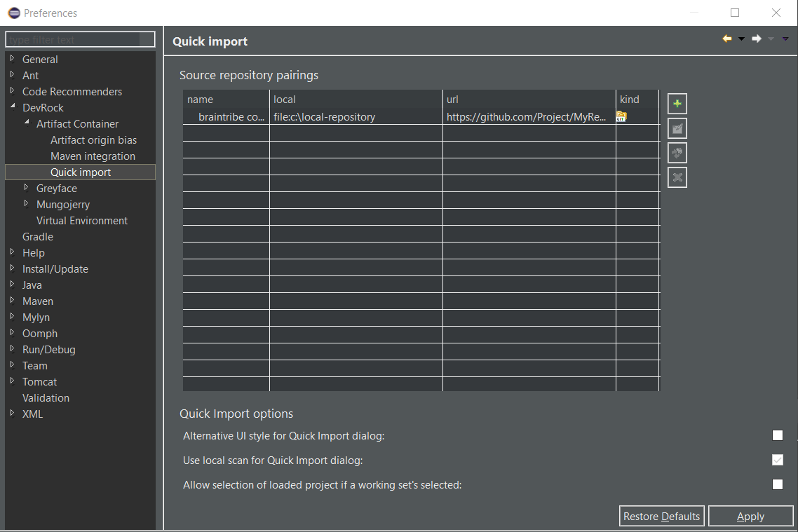This screenshot has width=798, height=532.
Task: Open the Virtual Environment preference page
Action: pyautogui.click(x=82, y=221)
